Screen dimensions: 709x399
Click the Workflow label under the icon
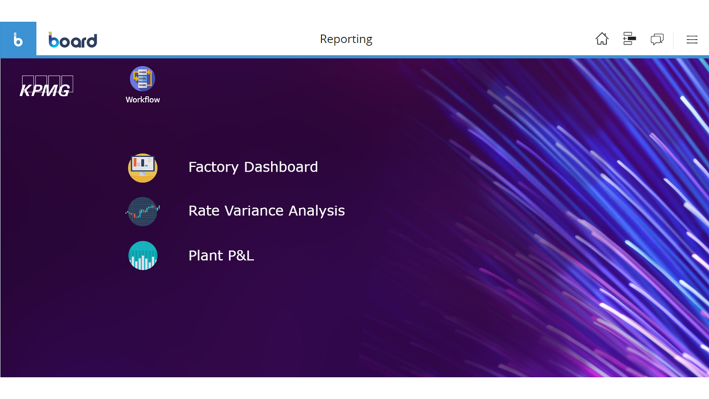(142, 100)
